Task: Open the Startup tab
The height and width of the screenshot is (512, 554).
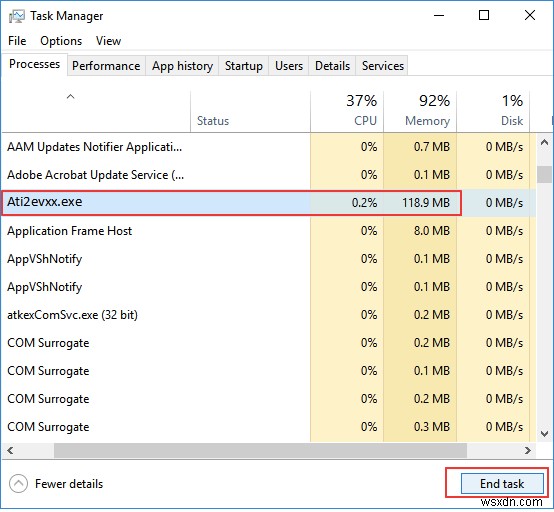Action: pyautogui.click(x=244, y=66)
